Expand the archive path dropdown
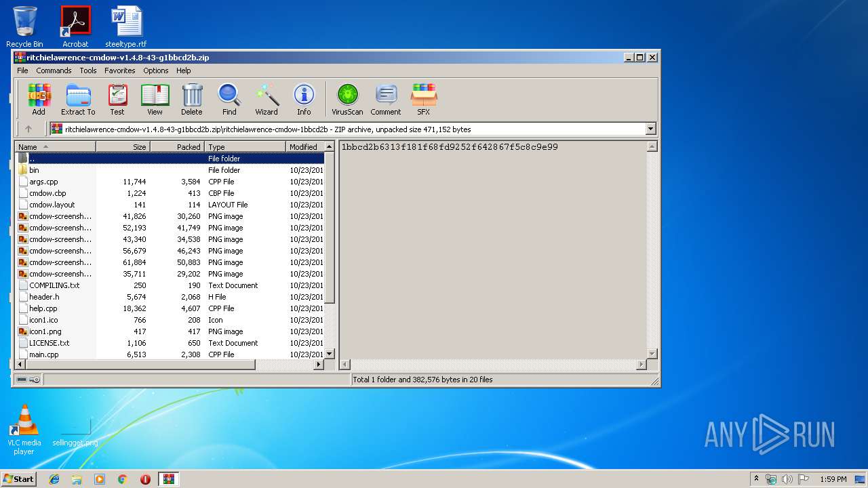Screen dimensions: 868x488 pos(651,129)
